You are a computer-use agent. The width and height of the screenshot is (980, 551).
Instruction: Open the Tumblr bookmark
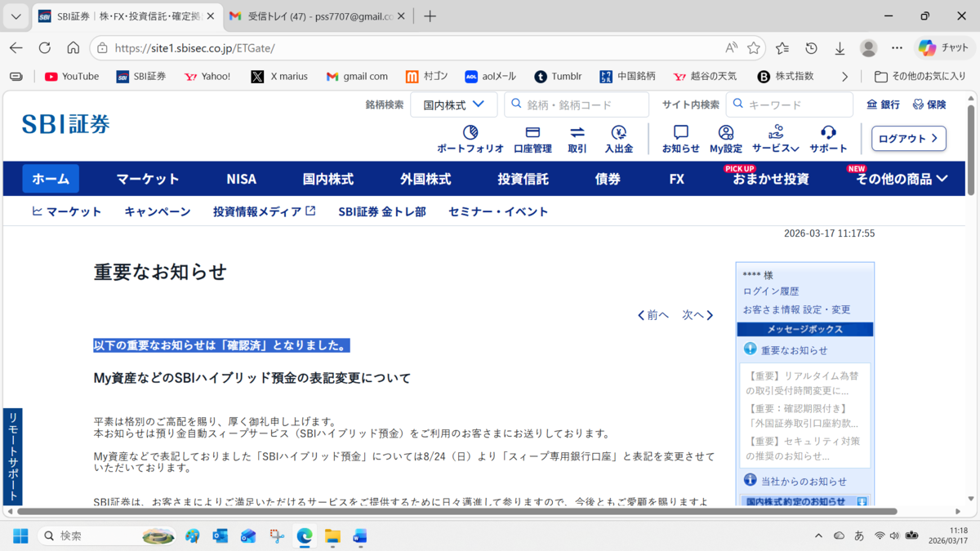[558, 76]
